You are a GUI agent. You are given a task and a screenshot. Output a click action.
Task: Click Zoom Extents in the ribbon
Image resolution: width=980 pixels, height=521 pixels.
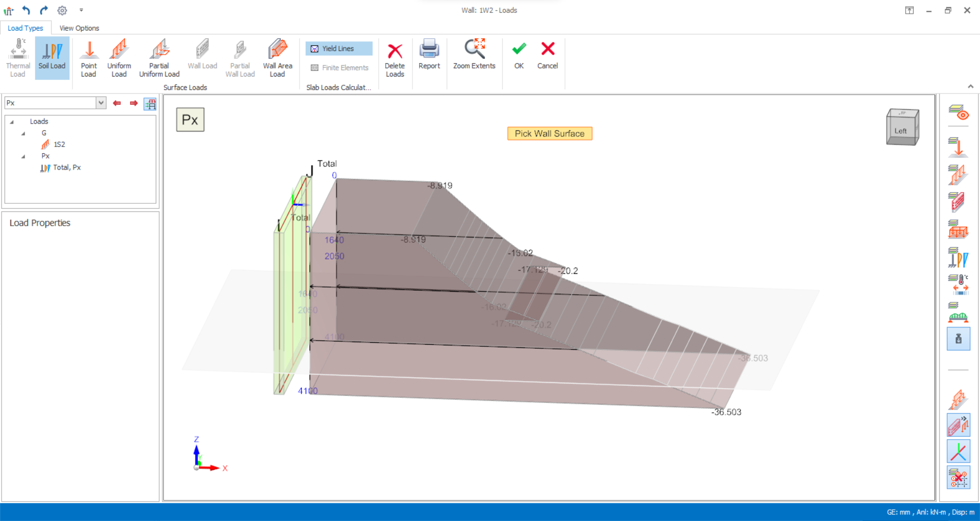474,54
